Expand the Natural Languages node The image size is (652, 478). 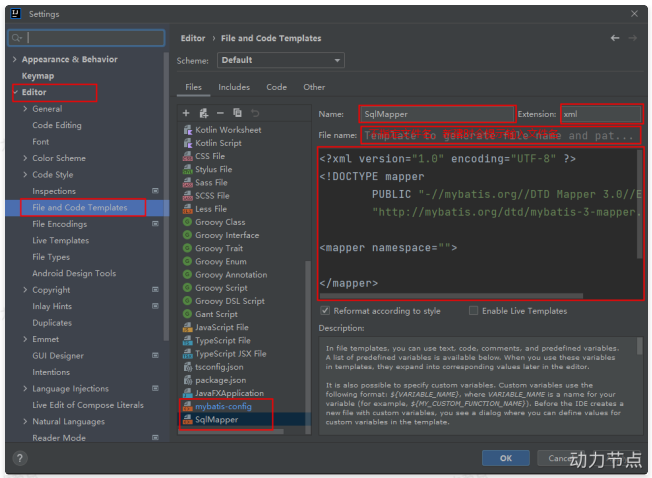[x=25, y=421]
